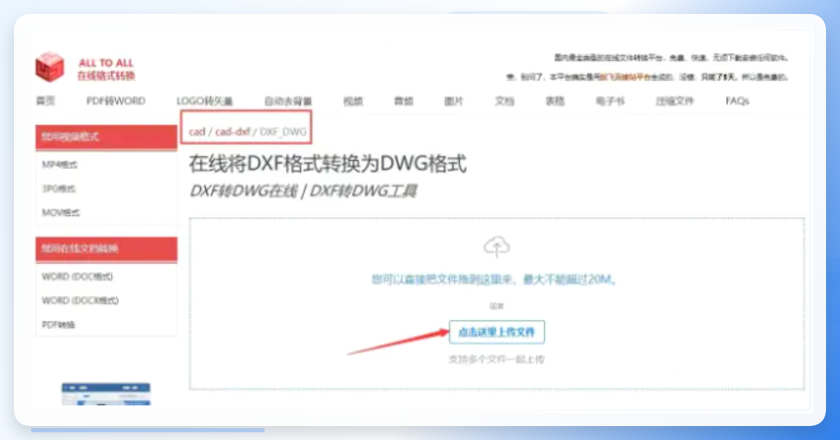
Task: Click the DXF转DWG在线 | DXF转DWG工具 subtitle
Action: (303, 191)
